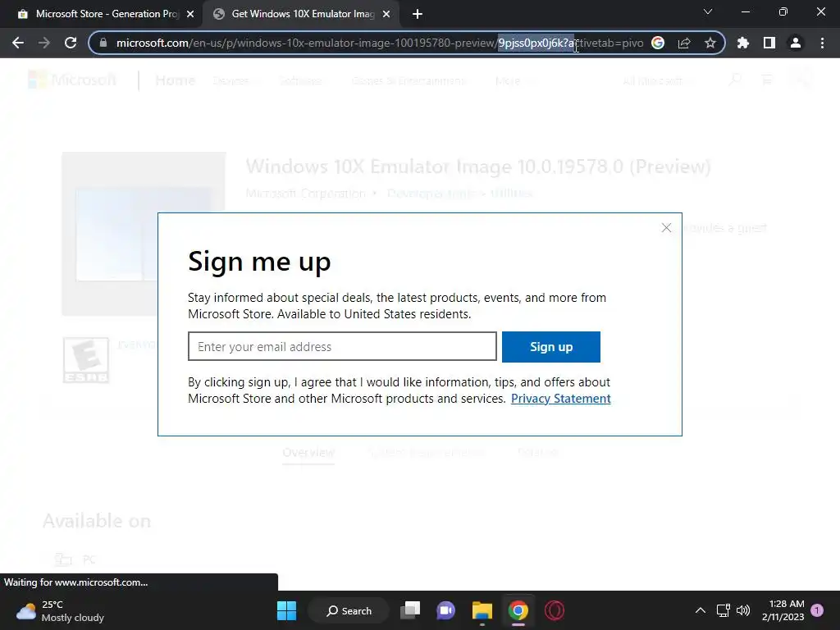Click the URL in the address bar

[379, 43]
